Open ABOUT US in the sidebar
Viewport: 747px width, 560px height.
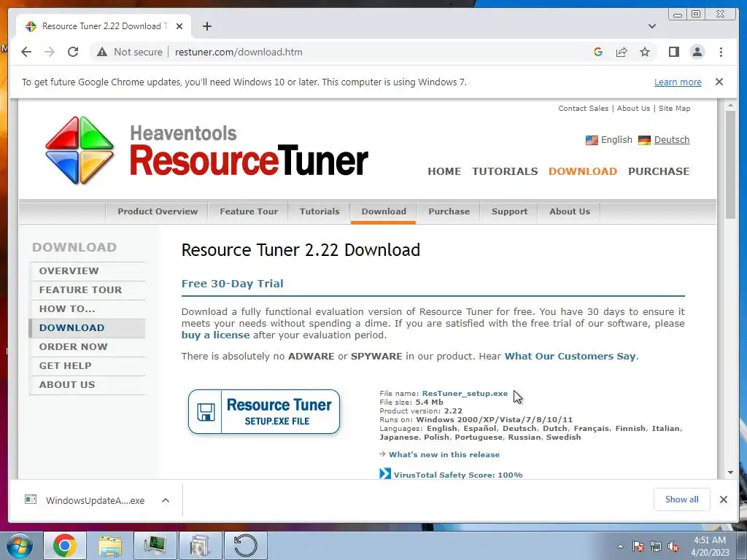coord(87,385)
